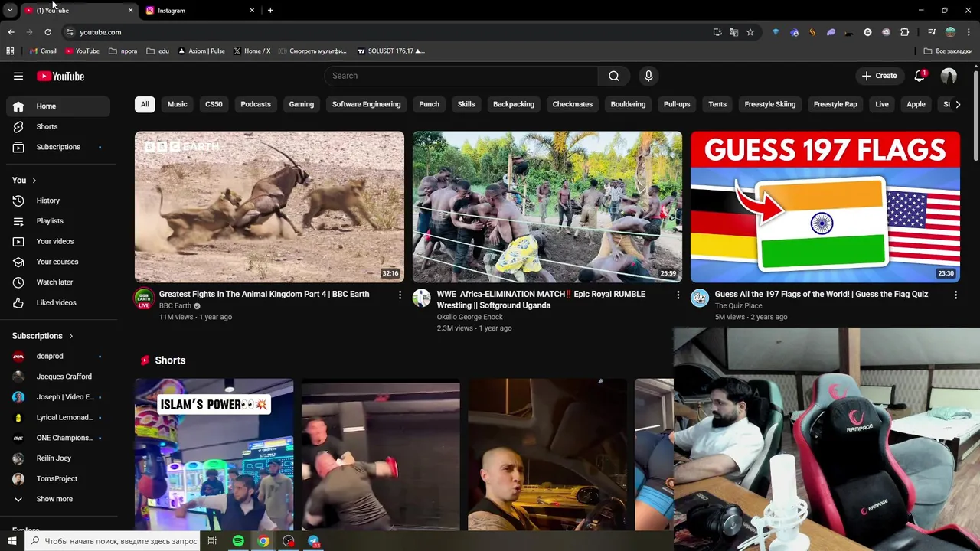The width and height of the screenshot is (980, 551).
Task: Select the Music filter chip
Action: pos(178,104)
